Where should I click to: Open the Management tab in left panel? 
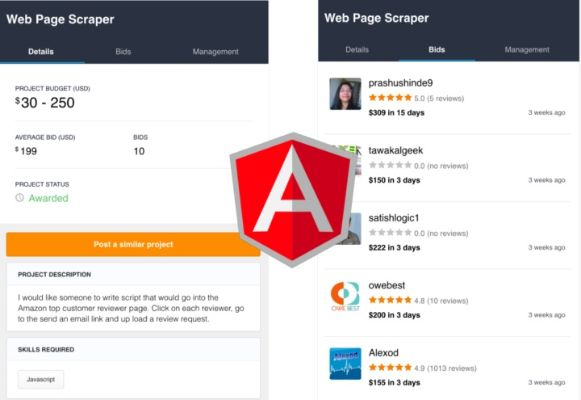215,51
